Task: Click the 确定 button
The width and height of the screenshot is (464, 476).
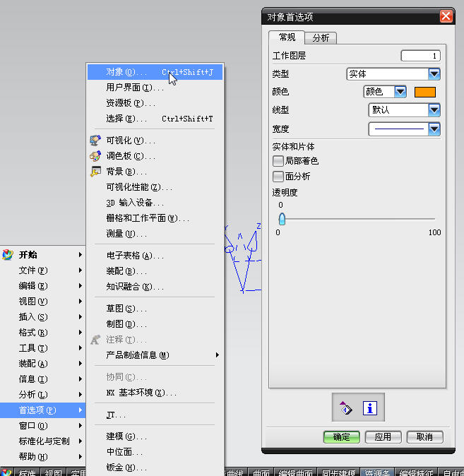Action: [342, 437]
